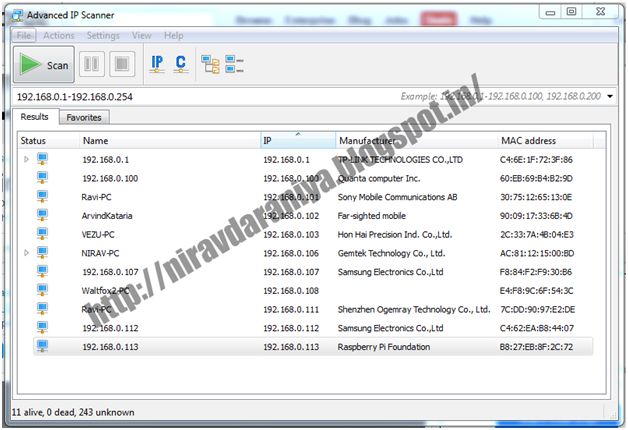
Task: Click the IP subnet toolbar icon
Action: tap(157, 64)
